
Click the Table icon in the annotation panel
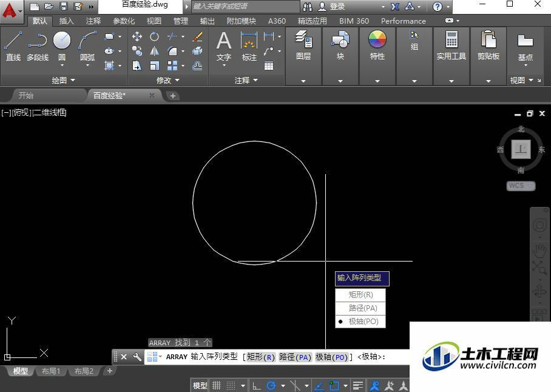(x=269, y=66)
